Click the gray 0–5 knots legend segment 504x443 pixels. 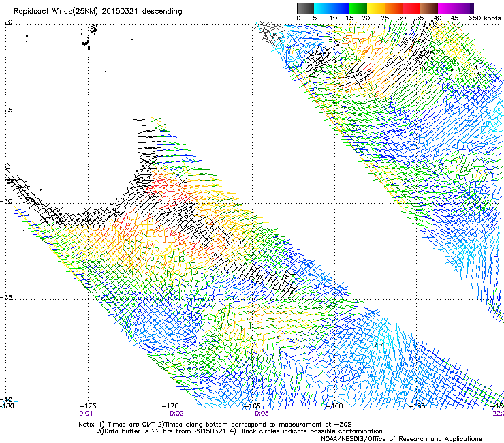305,8
